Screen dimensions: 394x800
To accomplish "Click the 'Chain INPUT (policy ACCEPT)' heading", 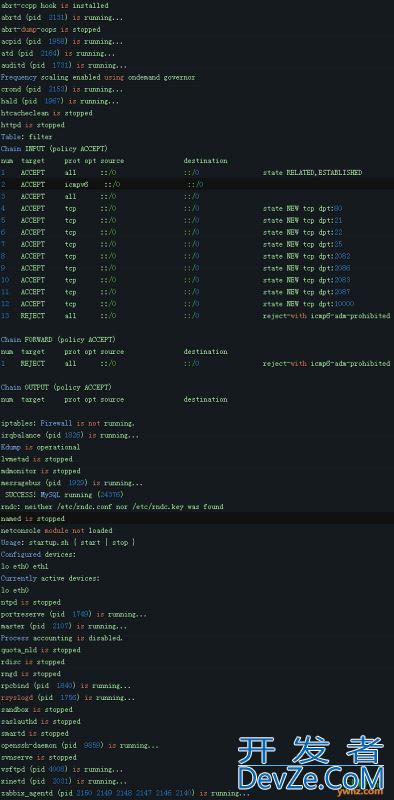I will (x=54, y=149).
